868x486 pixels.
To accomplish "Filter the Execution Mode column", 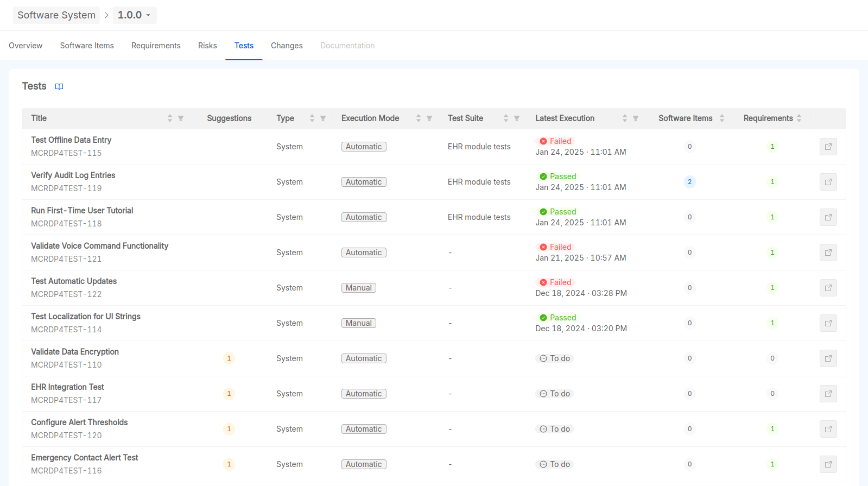I will tap(429, 118).
